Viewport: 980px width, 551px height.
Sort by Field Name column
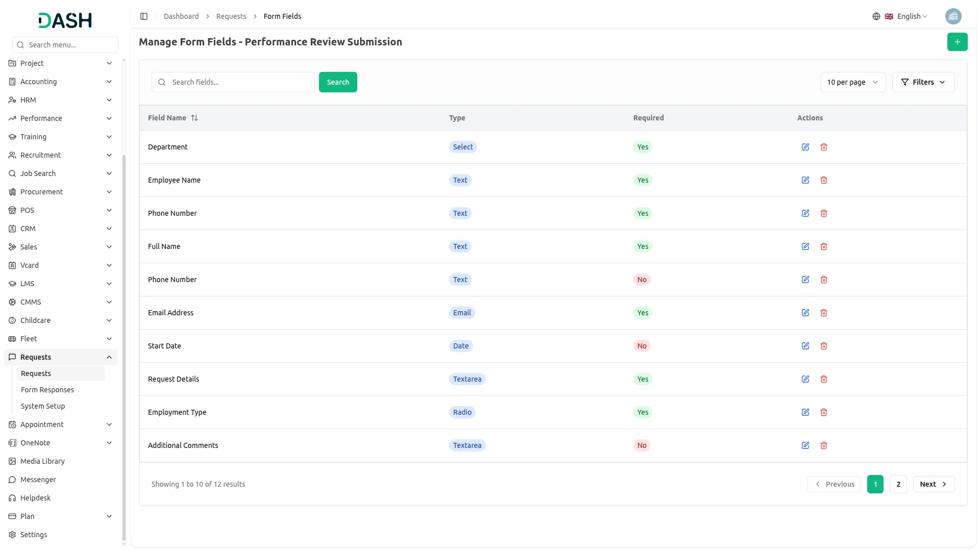[194, 118]
